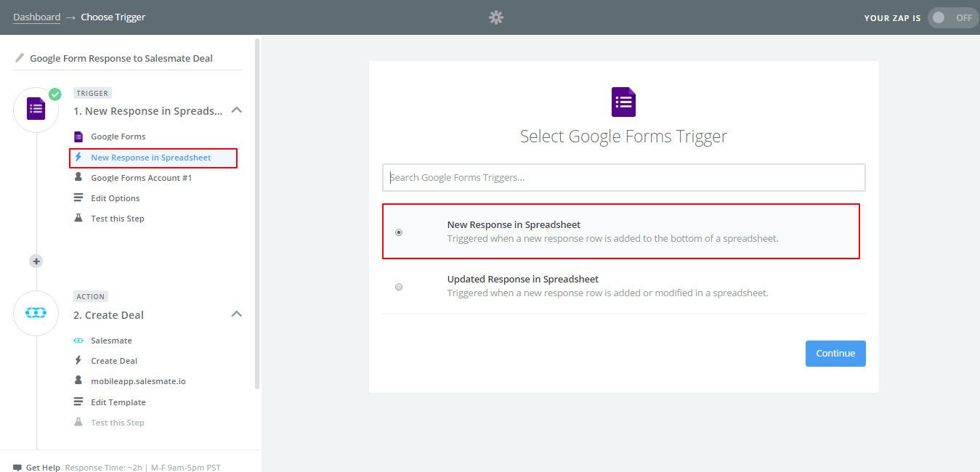This screenshot has height=472, width=980.
Task: Click large Google Forms icon above trigger heading
Action: [624, 102]
